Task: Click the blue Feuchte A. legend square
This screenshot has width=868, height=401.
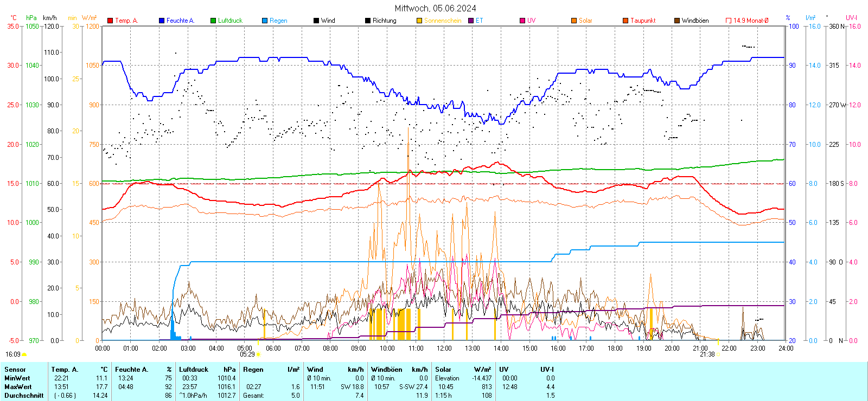Action: (162, 21)
